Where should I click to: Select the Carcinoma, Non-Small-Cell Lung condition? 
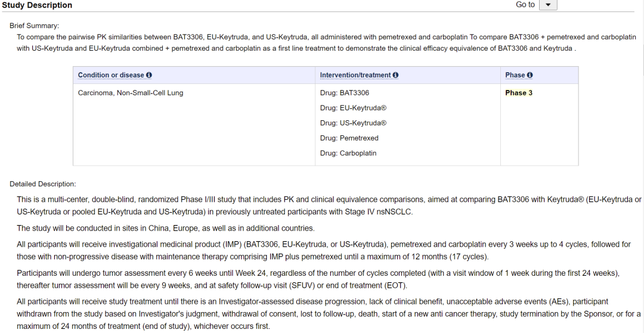pyautogui.click(x=131, y=93)
